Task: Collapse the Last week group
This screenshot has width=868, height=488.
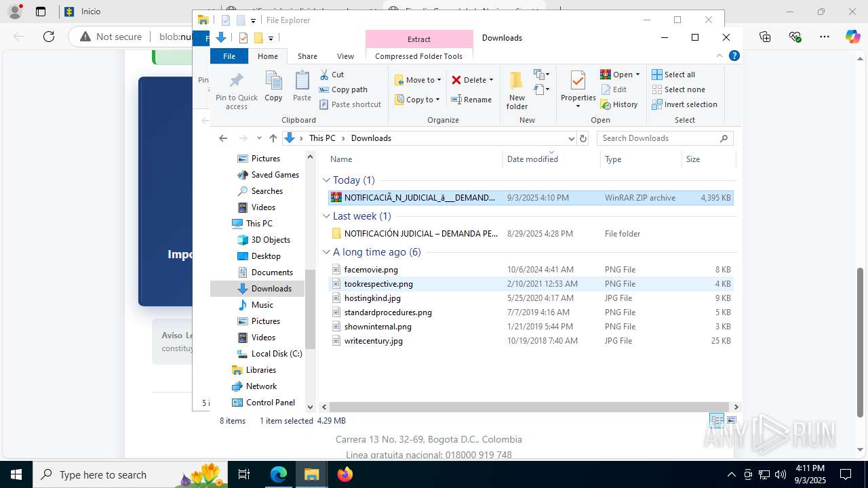Action: (327, 216)
